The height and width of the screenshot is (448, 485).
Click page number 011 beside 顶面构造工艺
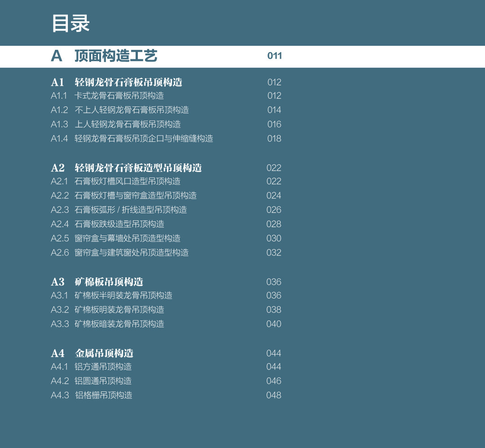point(274,56)
